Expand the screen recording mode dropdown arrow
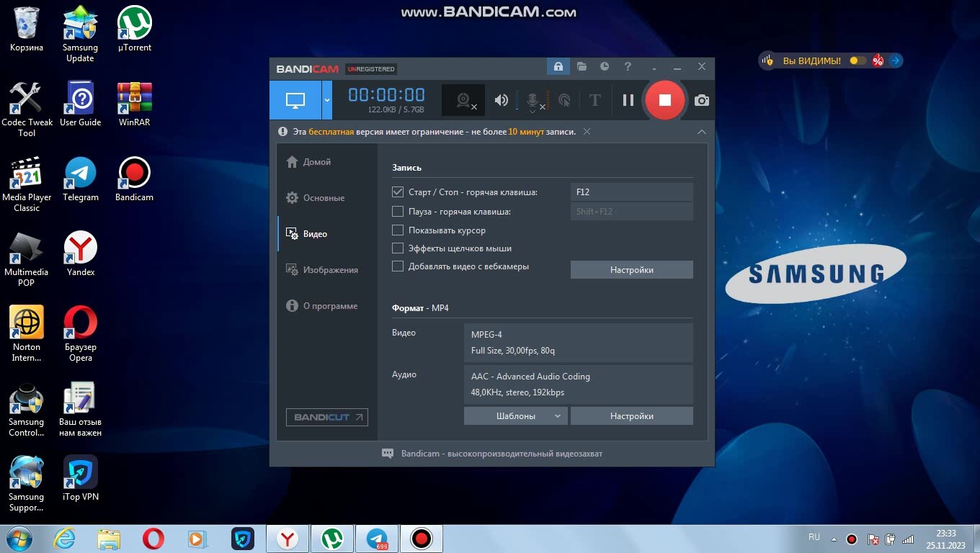Viewport: 980px width, 553px height. click(x=327, y=100)
